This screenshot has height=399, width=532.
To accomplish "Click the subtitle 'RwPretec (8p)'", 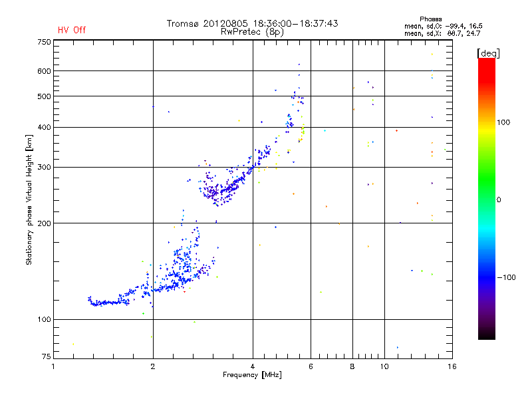I will (252, 32).
